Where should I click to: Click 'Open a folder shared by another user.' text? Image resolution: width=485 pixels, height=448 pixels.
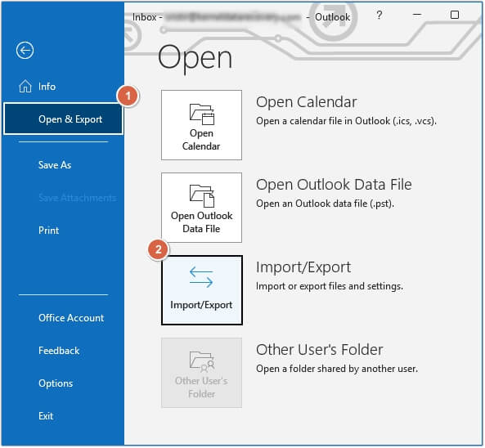coord(337,369)
